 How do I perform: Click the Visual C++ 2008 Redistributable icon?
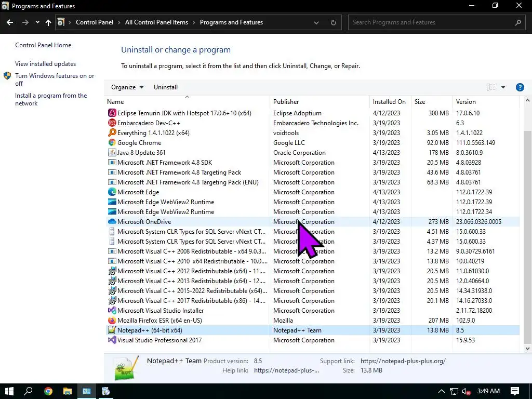point(112,251)
